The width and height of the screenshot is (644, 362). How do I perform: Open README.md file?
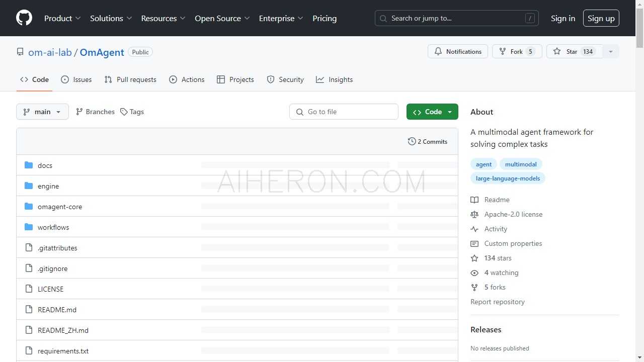point(57,310)
